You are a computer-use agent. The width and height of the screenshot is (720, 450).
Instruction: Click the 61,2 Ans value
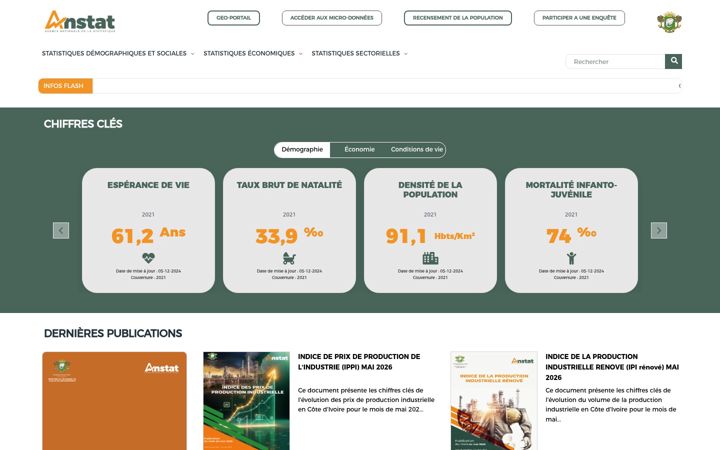pos(148,236)
